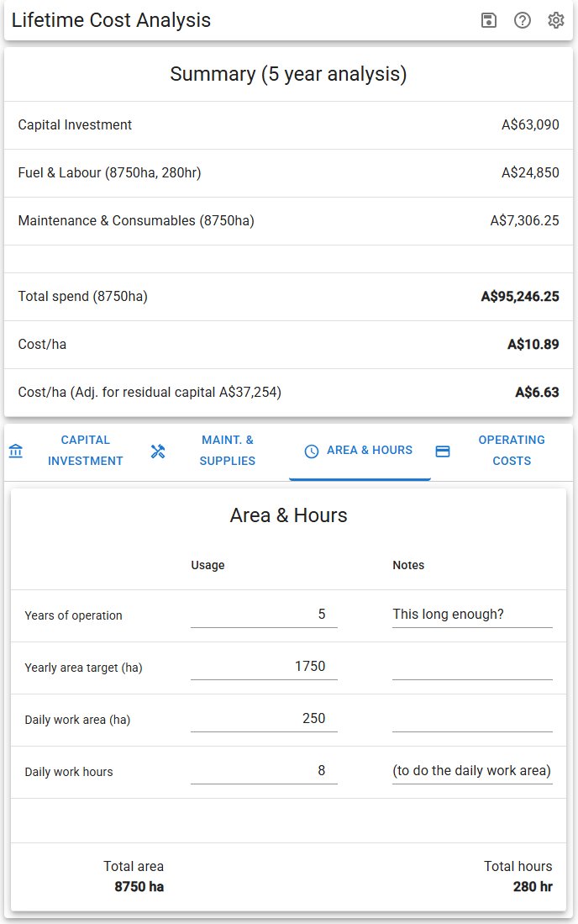The image size is (578, 924).
Task: Select the Daily work hours usage field
Action: [264, 771]
